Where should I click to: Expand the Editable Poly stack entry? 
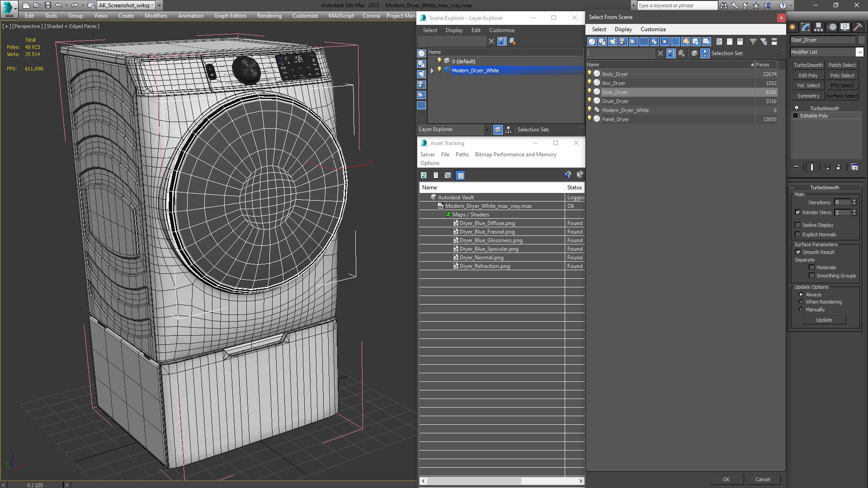point(796,116)
